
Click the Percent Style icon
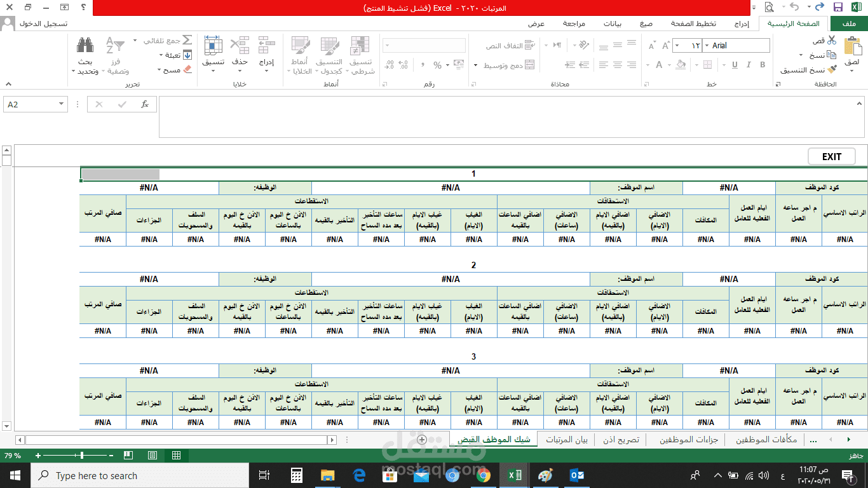click(x=437, y=65)
